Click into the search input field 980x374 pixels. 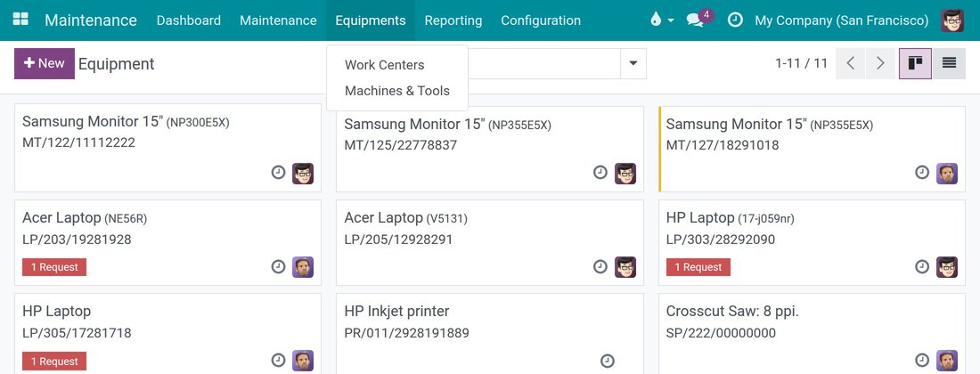543,63
